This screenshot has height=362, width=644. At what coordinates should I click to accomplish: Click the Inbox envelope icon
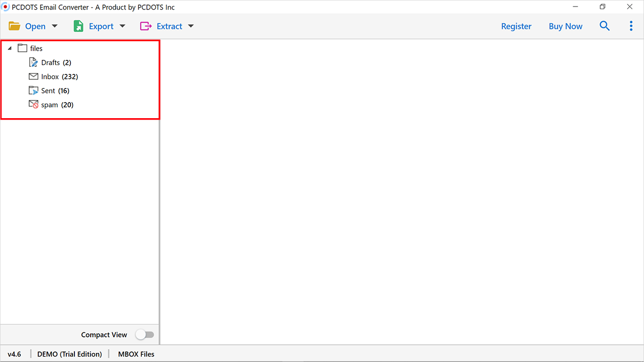click(33, 76)
